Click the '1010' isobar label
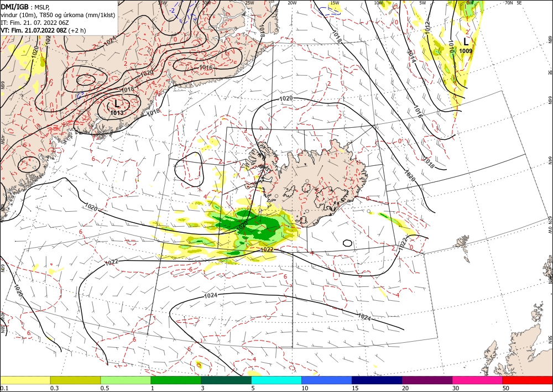Screen dimensions: 553x392 click(451, 46)
